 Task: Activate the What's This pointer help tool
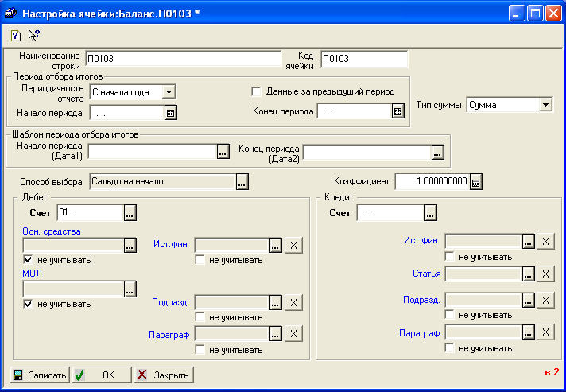(x=34, y=35)
